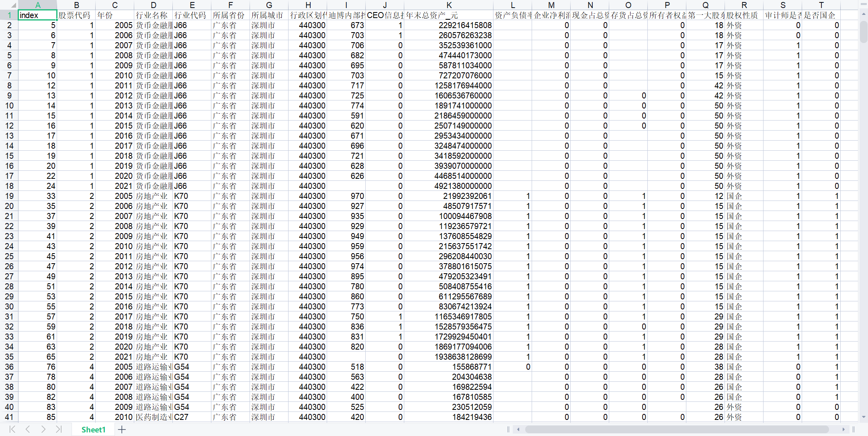
Task: Switch to the Sheet1 tab
Action: click(x=93, y=430)
